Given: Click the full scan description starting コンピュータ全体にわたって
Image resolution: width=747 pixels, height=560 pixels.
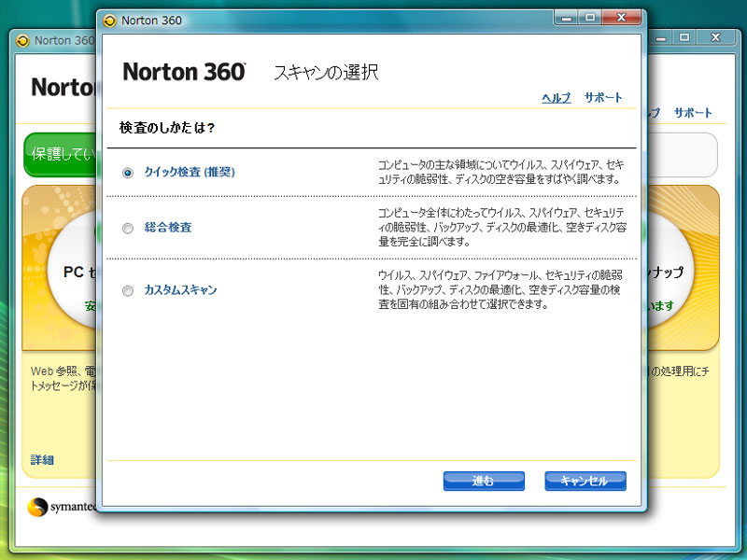Looking at the screenshot, I should [502, 227].
